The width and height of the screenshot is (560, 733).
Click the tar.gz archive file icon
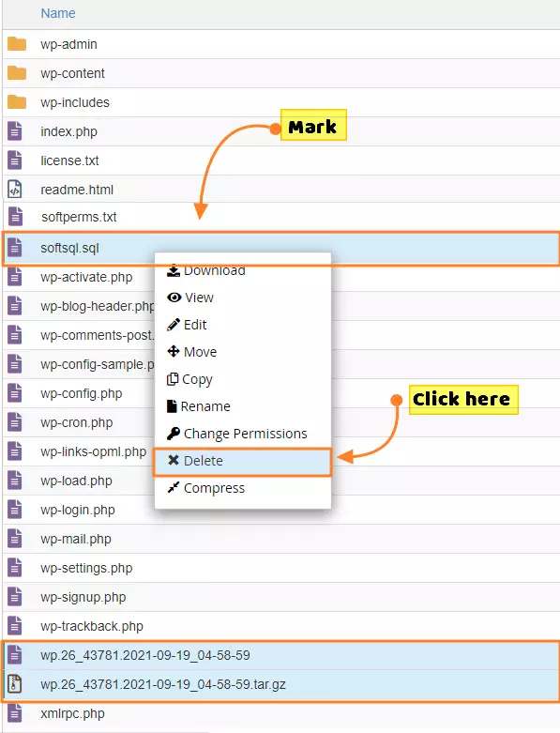(x=15, y=684)
